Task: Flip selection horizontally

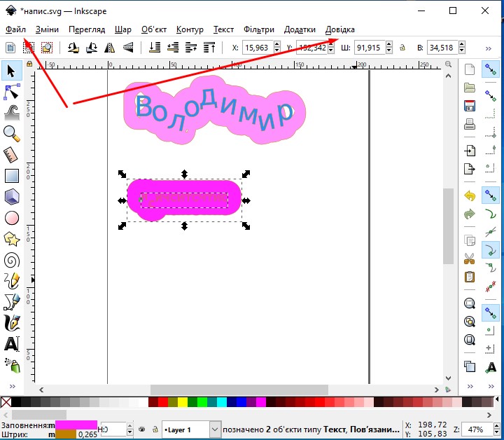Action: 110,48
